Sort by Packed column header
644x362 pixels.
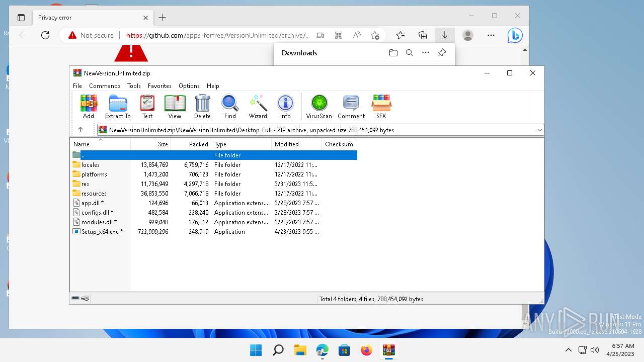tap(191, 144)
